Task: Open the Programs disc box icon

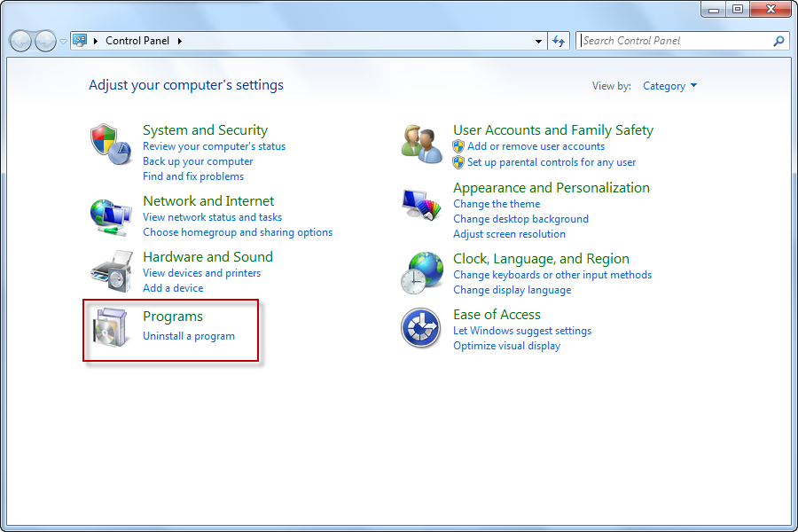Action: point(110,327)
